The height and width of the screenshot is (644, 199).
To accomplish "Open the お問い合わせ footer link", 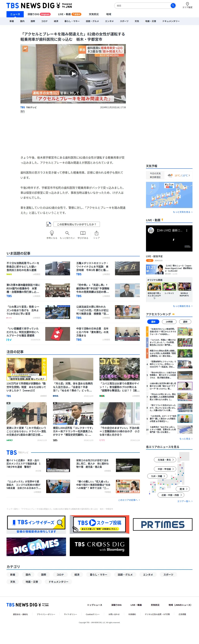I will [x=114, y=614].
